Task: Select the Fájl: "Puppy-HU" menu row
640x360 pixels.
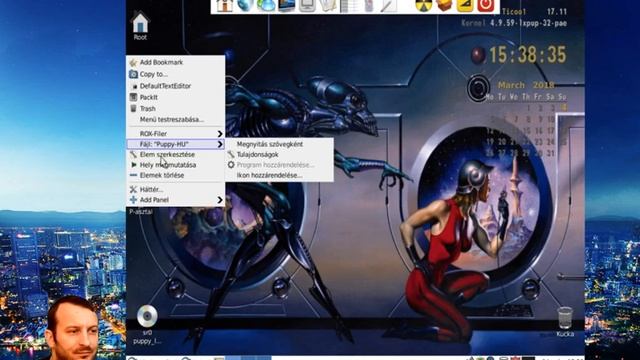Action: click(x=176, y=144)
